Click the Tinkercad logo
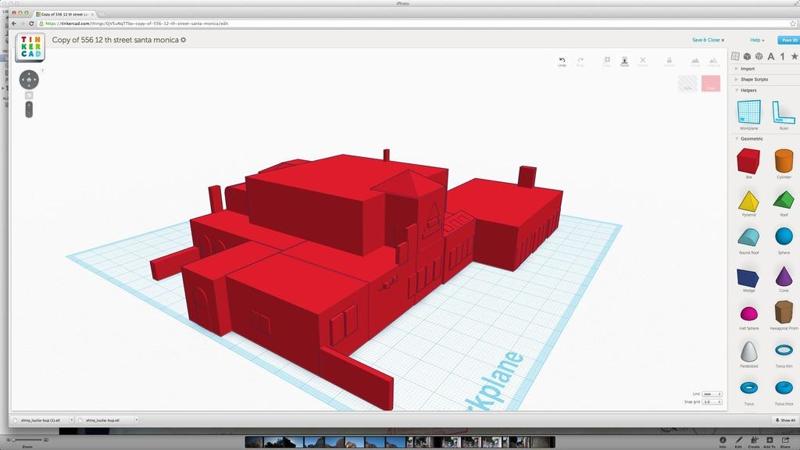 point(29,48)
